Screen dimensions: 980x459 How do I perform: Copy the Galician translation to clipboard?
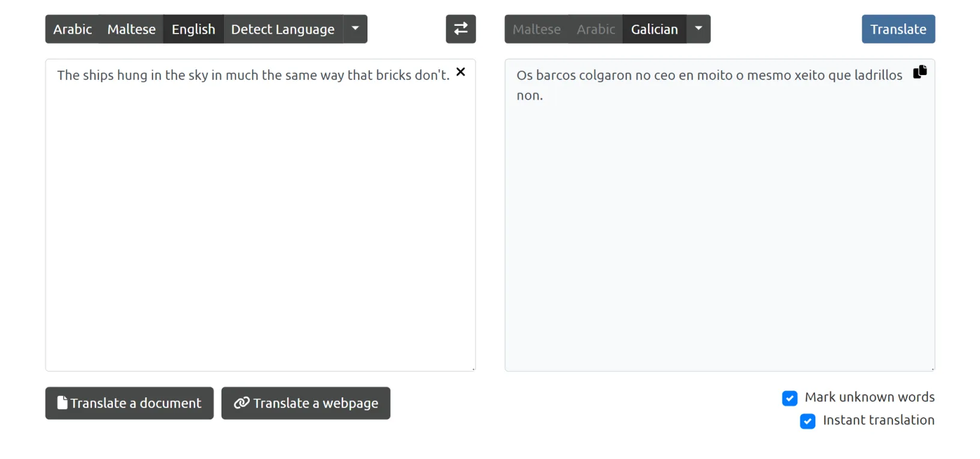click(x=920, y=72)
